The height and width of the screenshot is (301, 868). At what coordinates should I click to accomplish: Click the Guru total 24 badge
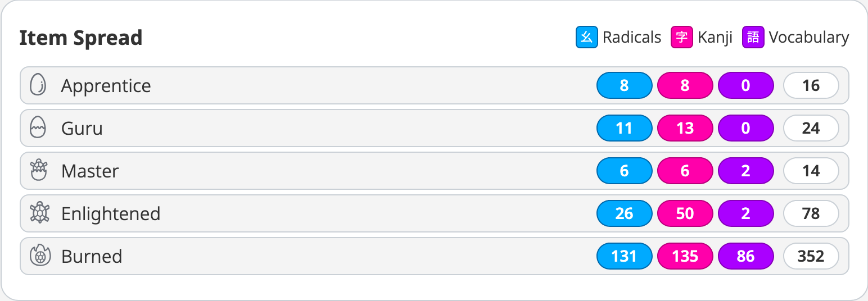point(811,128)
